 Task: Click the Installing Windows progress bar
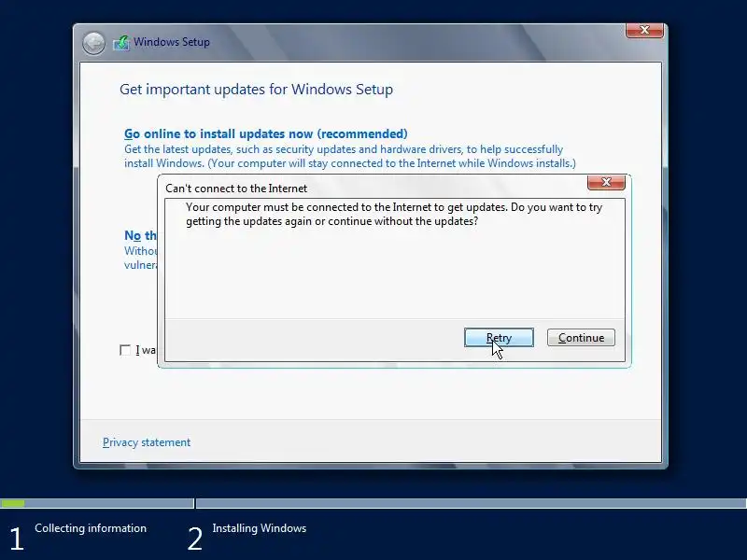472,503
